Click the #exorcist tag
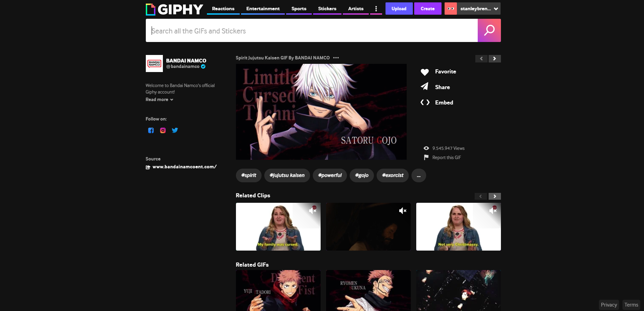644x311 pixels. [x=393, y=175]
